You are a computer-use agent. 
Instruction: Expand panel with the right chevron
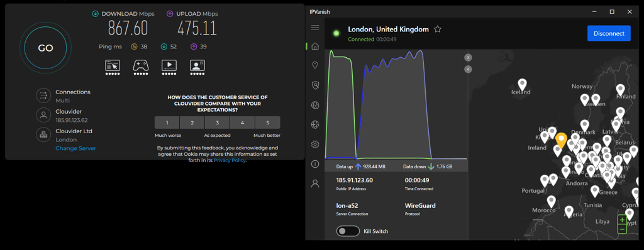(468, 57)
